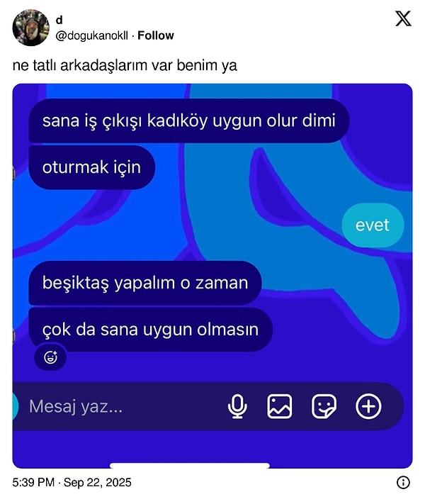425x504 pixels.
Task: Click the X logo icon
Action: coord(403,18)
